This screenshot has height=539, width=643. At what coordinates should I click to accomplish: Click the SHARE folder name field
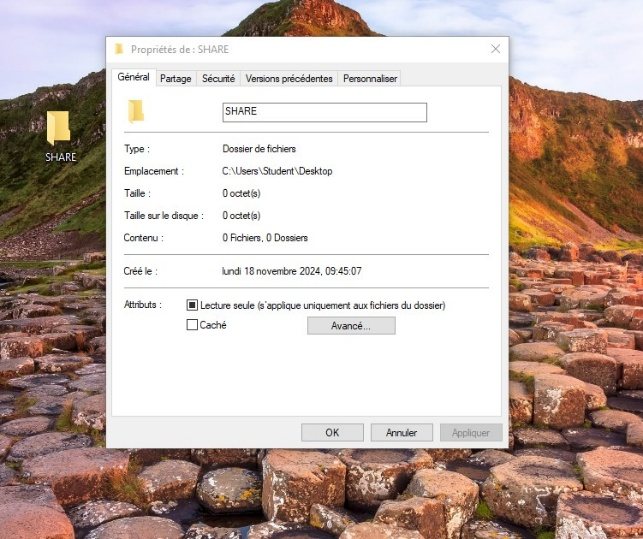pyautogui.click(x=324, y=112)
